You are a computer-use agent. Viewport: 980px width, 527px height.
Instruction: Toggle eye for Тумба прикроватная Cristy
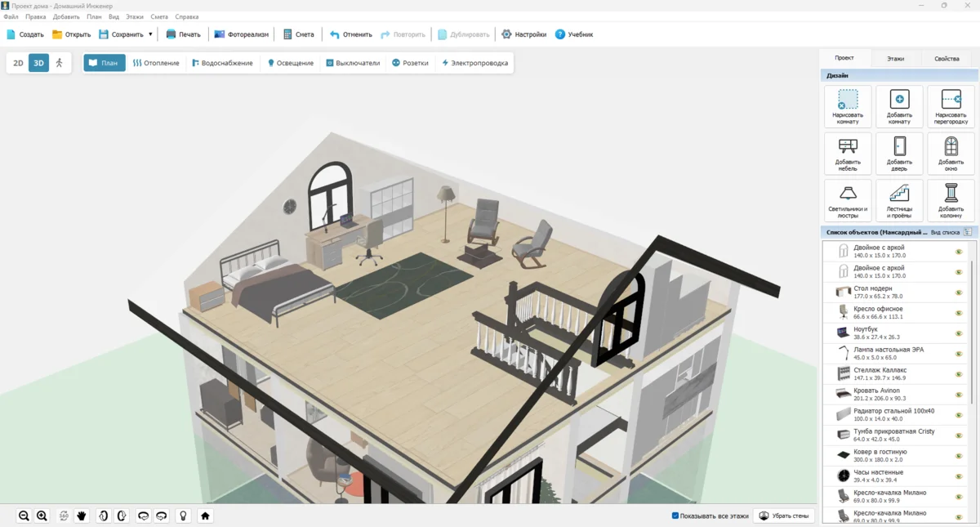(x=959, y=435)
